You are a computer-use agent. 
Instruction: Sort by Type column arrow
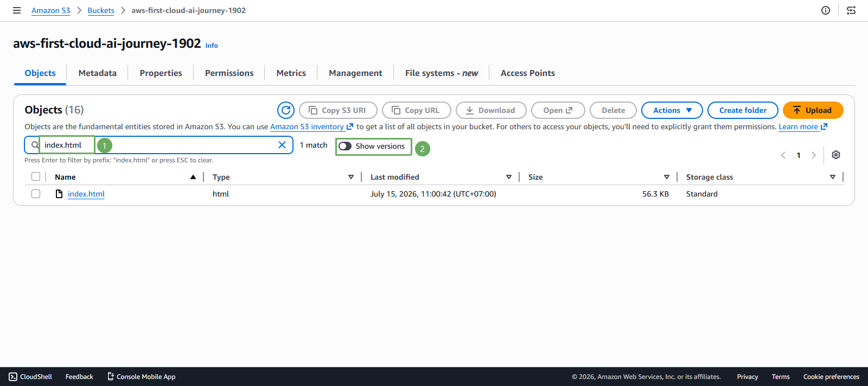click(351, 177)
